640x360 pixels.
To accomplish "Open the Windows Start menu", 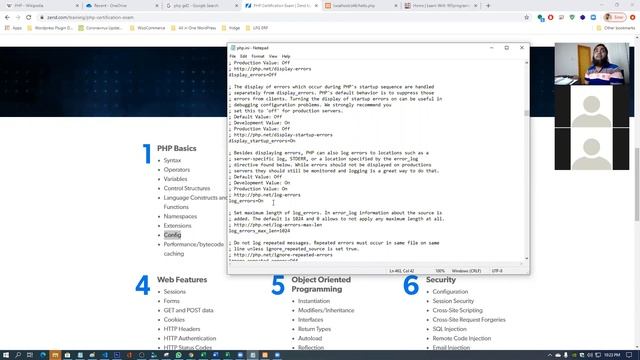I will [6, 355].
